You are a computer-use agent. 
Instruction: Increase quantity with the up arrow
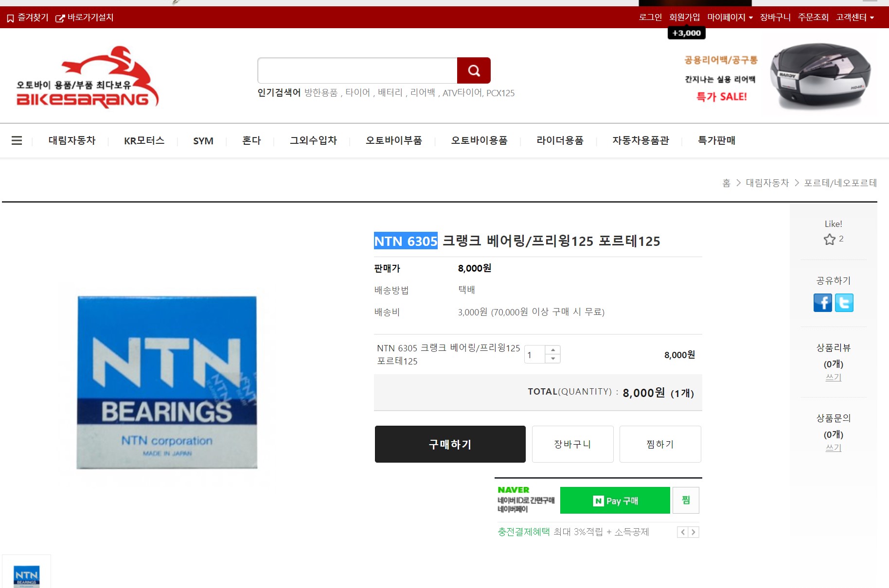click(553, 350)
